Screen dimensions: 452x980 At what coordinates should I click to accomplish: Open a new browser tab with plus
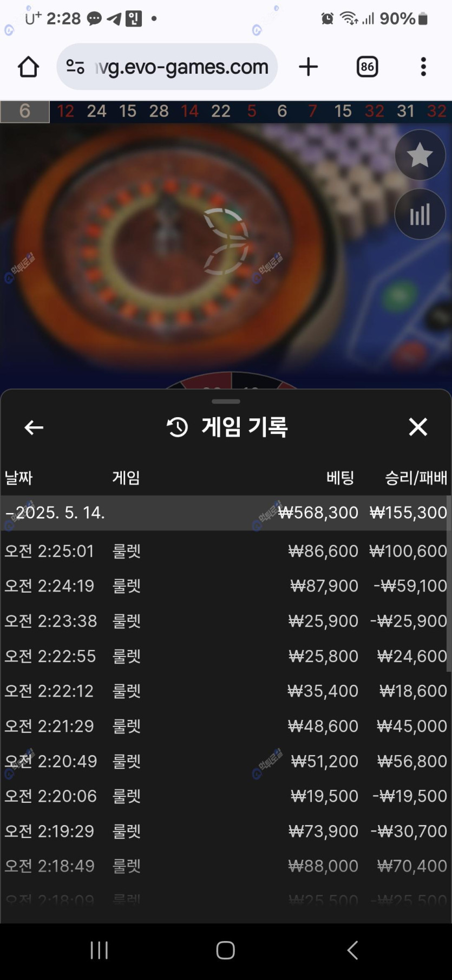tap(309, 67)
